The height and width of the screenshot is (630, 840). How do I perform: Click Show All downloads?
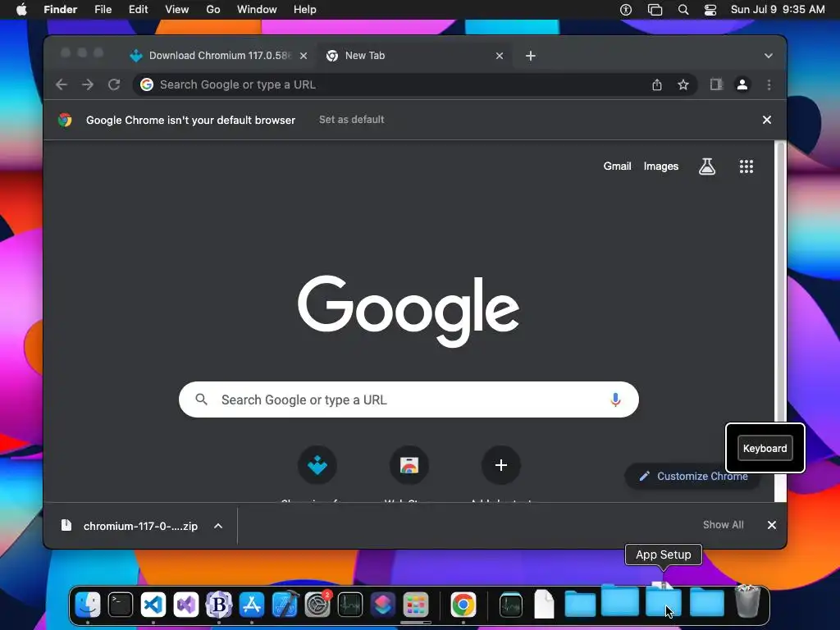tap(724, 524)
